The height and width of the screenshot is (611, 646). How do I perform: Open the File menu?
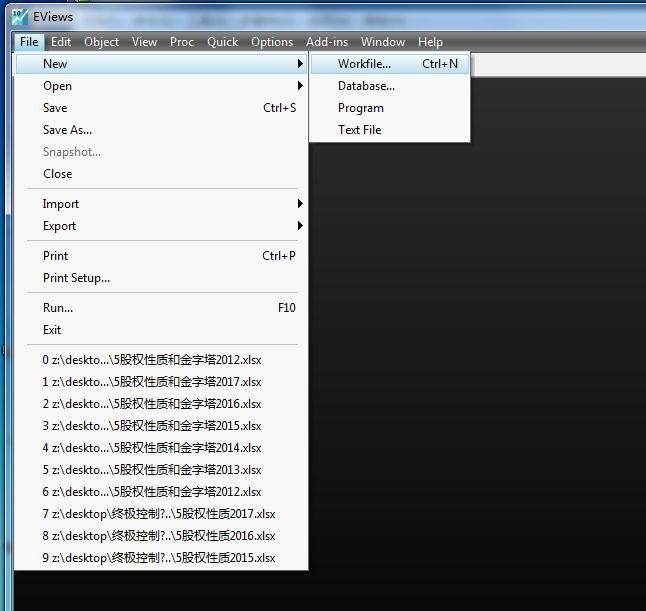point(29,42)
